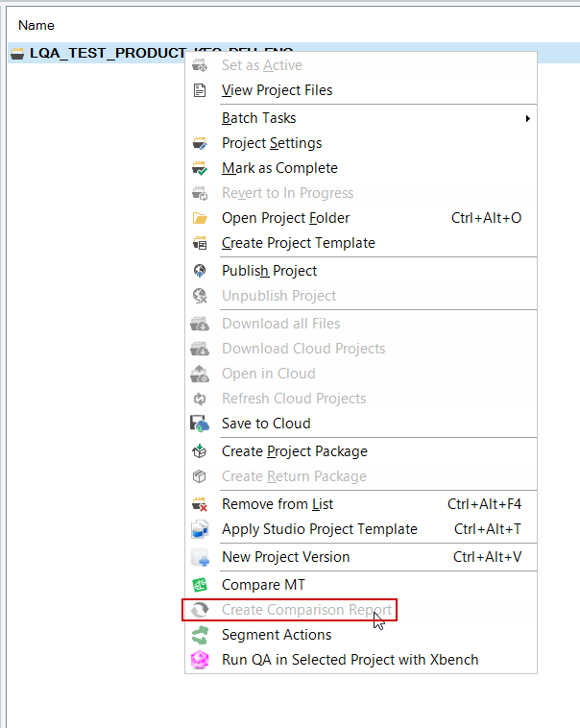Click the Publish Project globe icon

pos(200,271)
